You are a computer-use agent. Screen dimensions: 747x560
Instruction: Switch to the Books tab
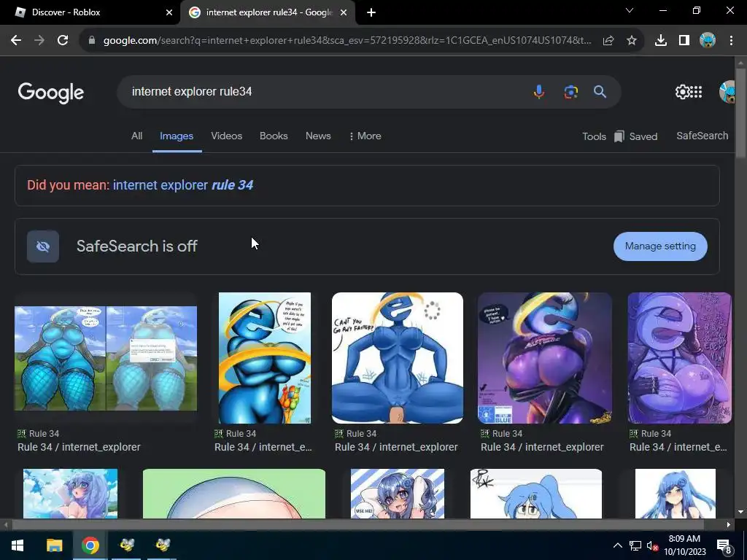274,136
